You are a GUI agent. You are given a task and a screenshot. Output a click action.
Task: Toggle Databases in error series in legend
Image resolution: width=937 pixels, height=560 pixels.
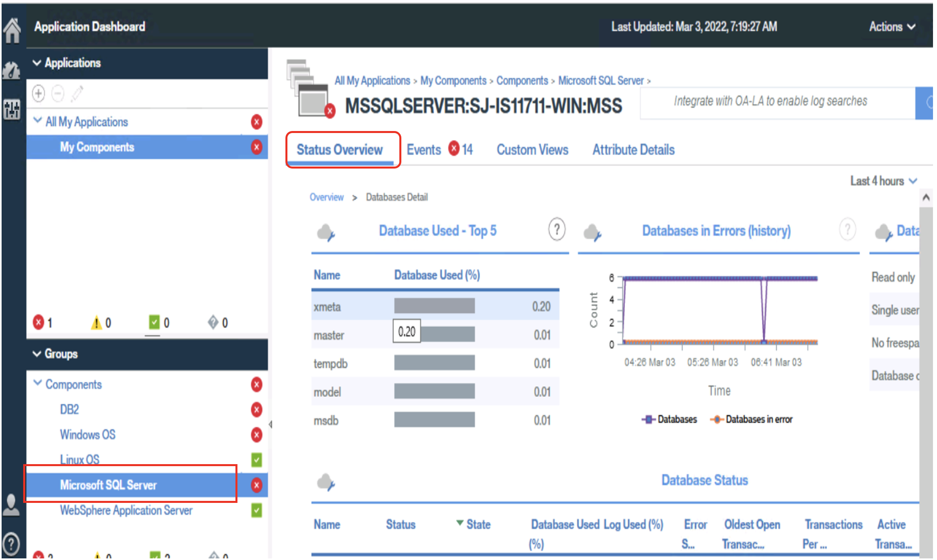click(x=751, y=419)
